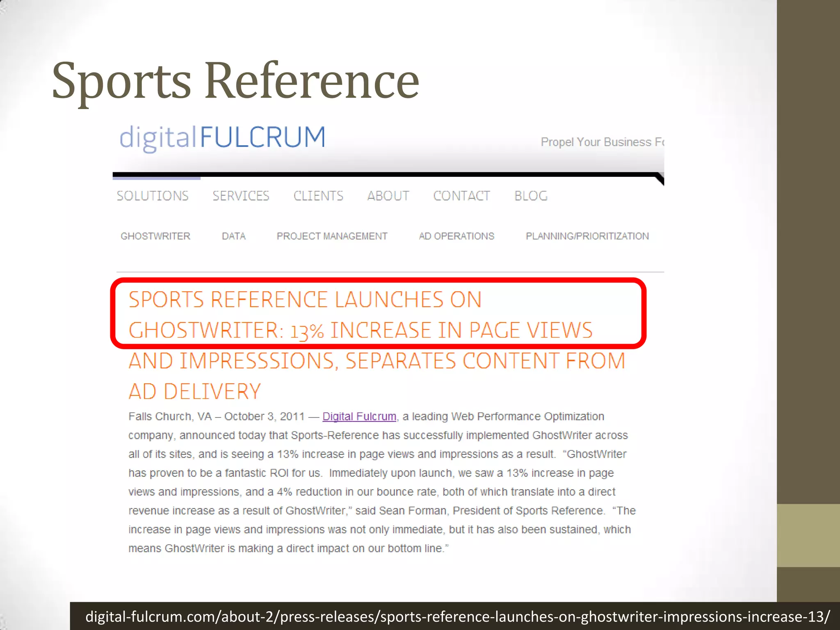Open the CONTACT navigation link

click(x=461, y=196)
